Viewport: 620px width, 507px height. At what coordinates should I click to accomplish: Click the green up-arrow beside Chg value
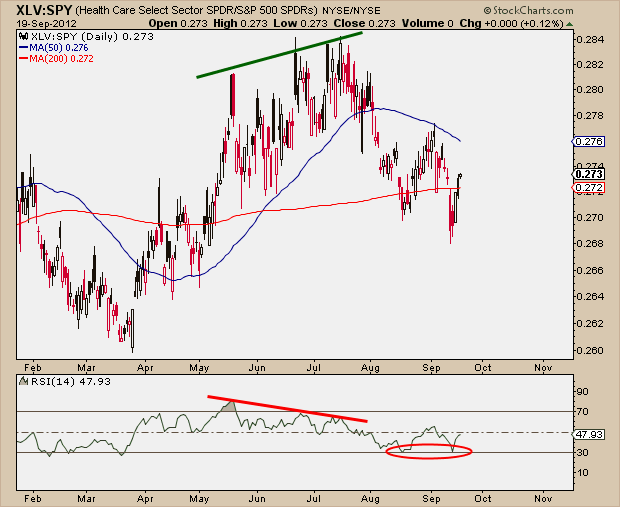pyautogui.click(x=569, y=24)
